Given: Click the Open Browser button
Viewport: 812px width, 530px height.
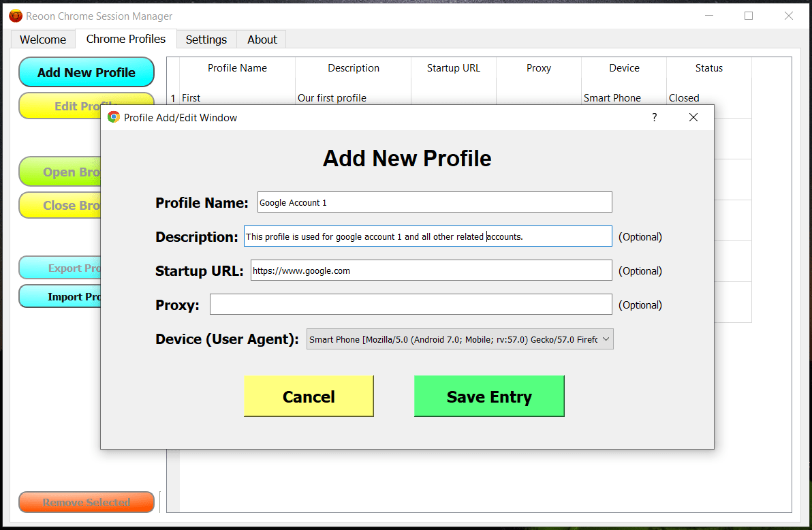Looking at the screenshot, I should [x=60, y=172].
